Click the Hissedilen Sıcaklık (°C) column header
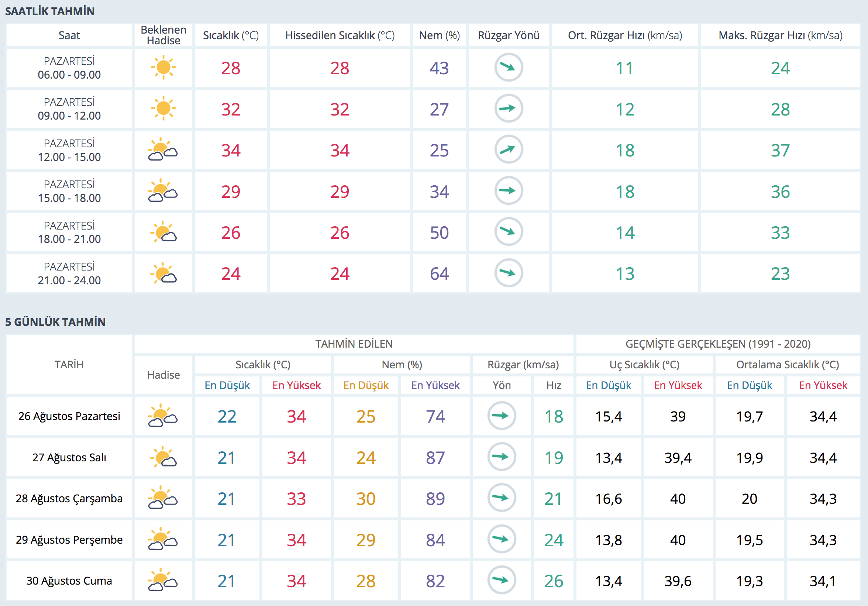The image size is (868, 606). point(340,35)
